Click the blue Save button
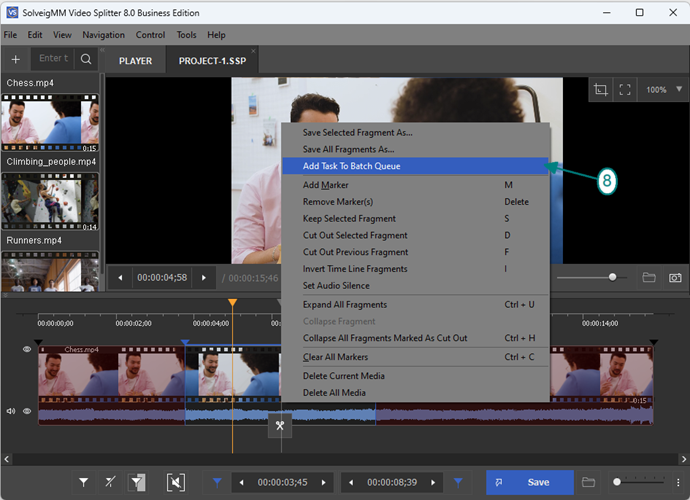690x500 pixels. tap(530, 482)
